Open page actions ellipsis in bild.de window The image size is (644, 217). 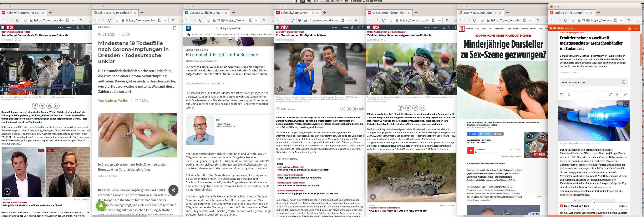click(x=531, y=20)
